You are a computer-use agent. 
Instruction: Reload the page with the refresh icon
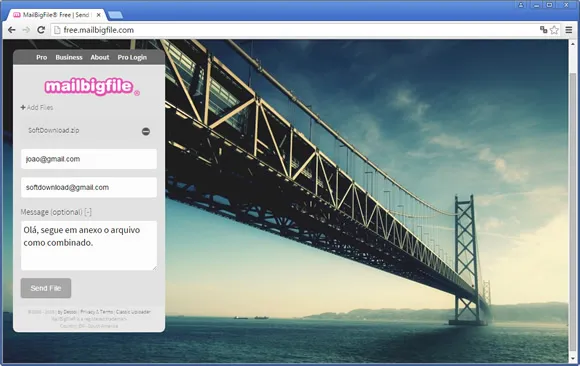[x=41, y=30]
